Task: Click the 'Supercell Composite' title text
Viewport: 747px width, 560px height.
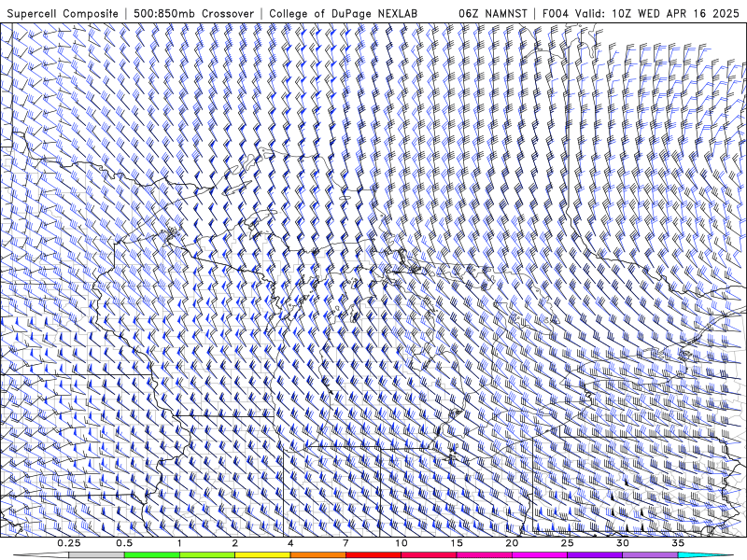Action: pyautogui.click(x=63, y=13)
